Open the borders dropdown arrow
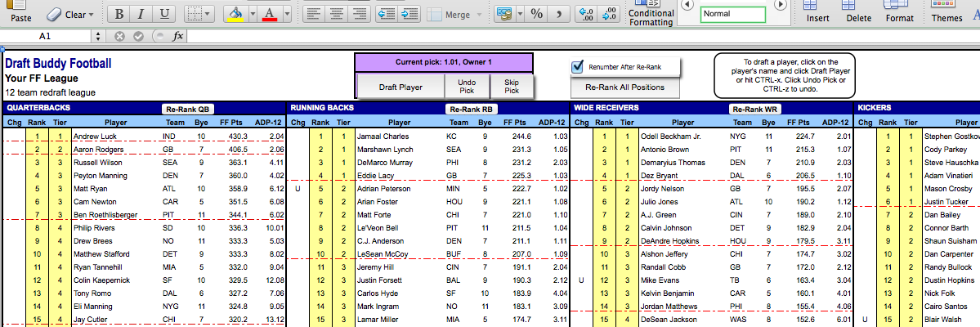980x327 pixels. coord(208,15)
